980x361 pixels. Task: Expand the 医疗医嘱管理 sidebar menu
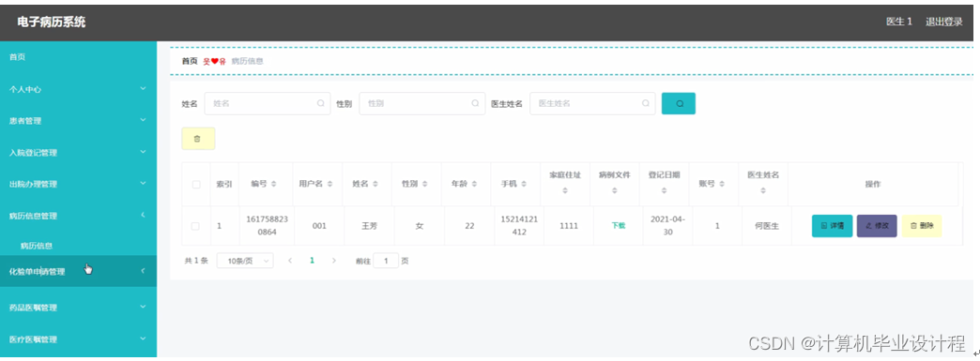pyautogui.click(x=78, y=339)
